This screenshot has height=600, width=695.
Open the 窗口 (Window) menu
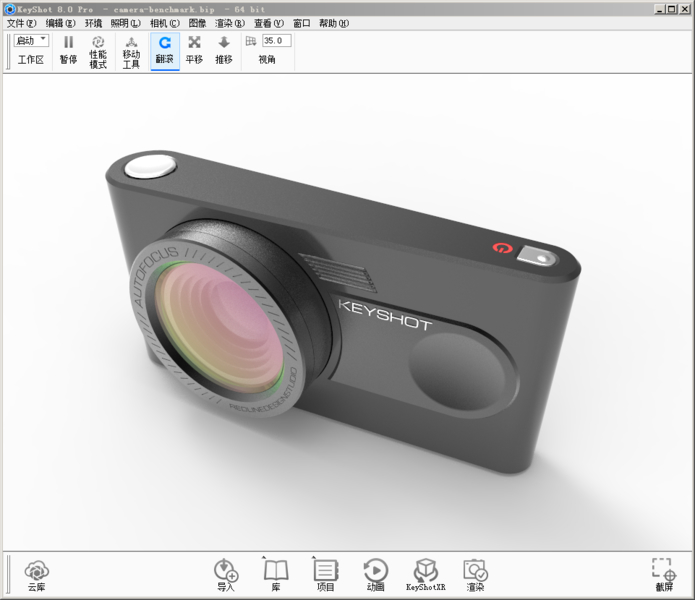pyautogui.click(x=302, y=23)
